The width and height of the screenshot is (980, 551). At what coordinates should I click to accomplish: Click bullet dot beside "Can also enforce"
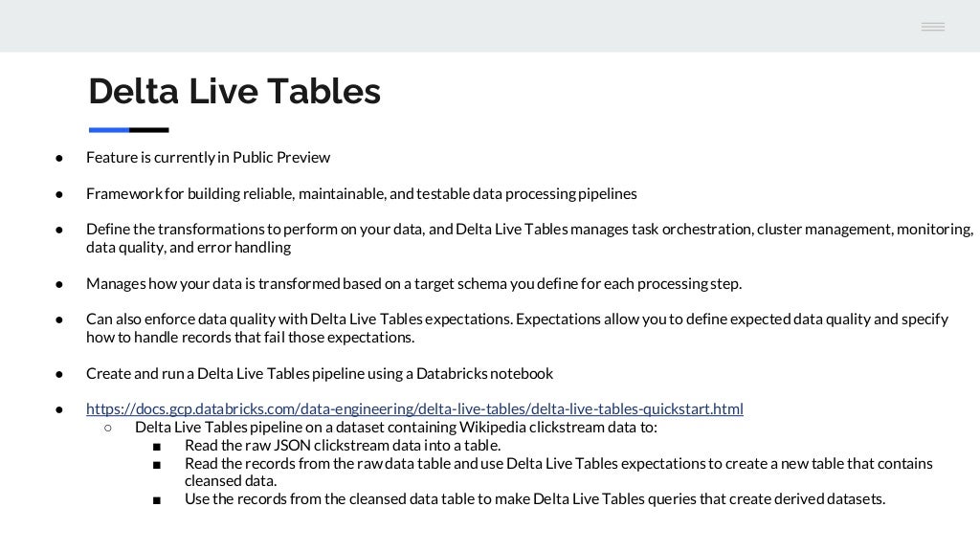pyautogui.click(x=59, y=320)
